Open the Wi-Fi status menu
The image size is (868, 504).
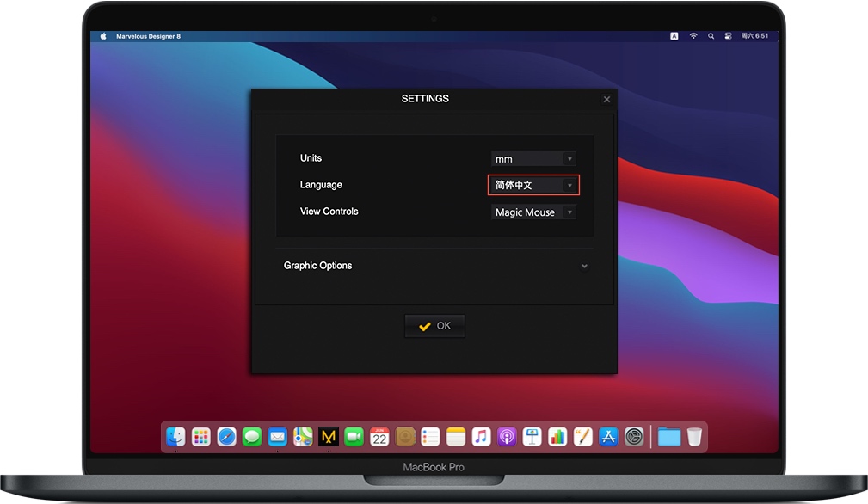(693, 36)
